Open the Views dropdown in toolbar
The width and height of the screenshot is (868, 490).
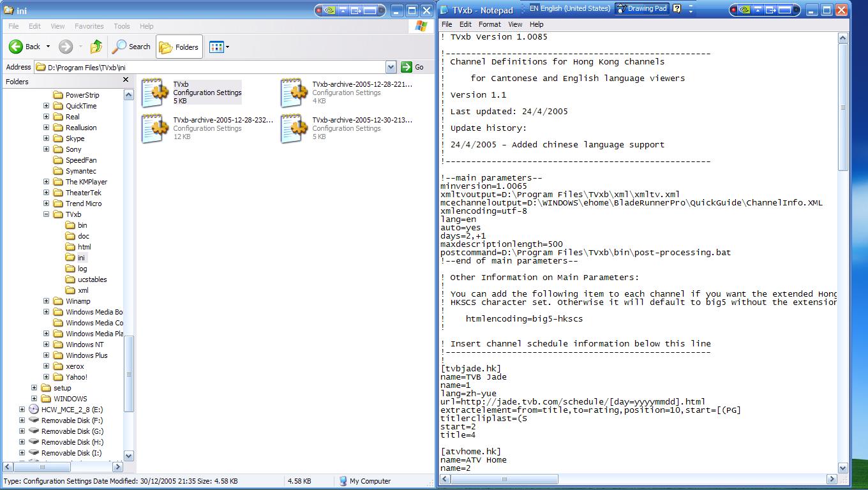click(x=220, y=47)
